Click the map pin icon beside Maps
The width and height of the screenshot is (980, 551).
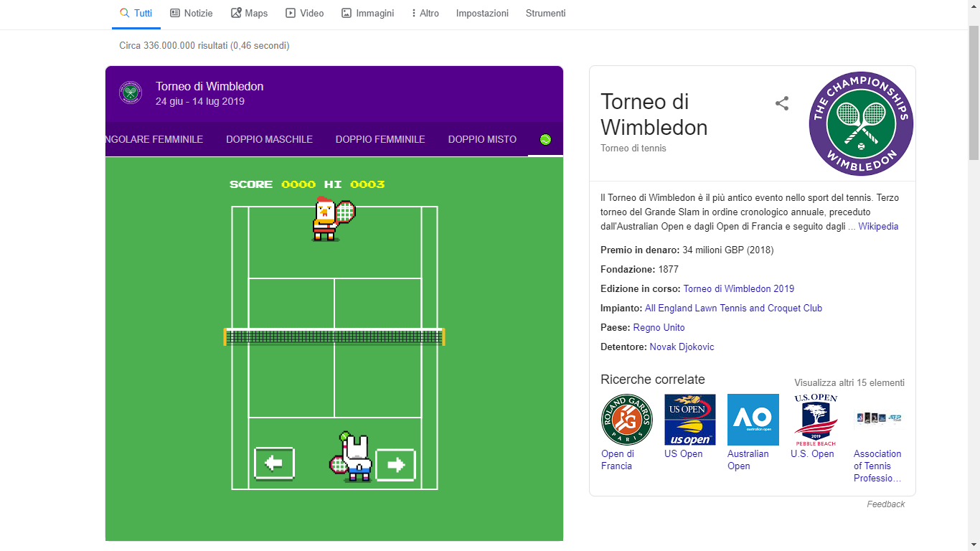point(236,13)
